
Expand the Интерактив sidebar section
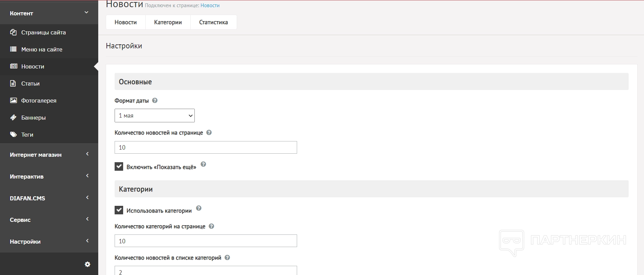click(x=49, y=177)
